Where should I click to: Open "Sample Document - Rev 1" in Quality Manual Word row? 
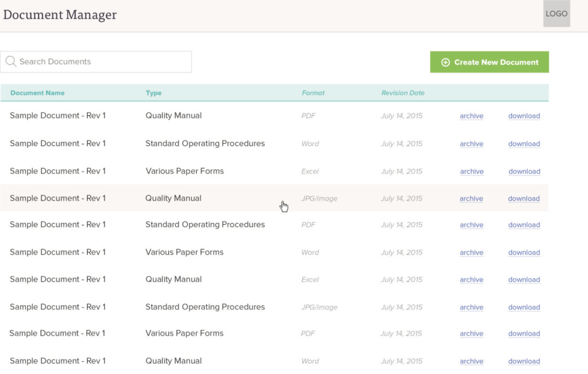coord(58,361)
